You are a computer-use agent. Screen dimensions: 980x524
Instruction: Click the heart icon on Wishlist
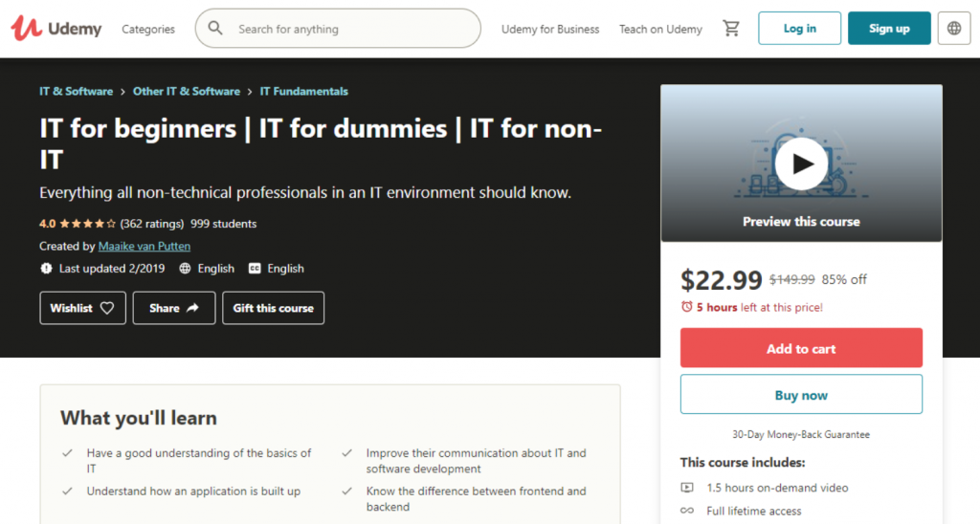107,308
